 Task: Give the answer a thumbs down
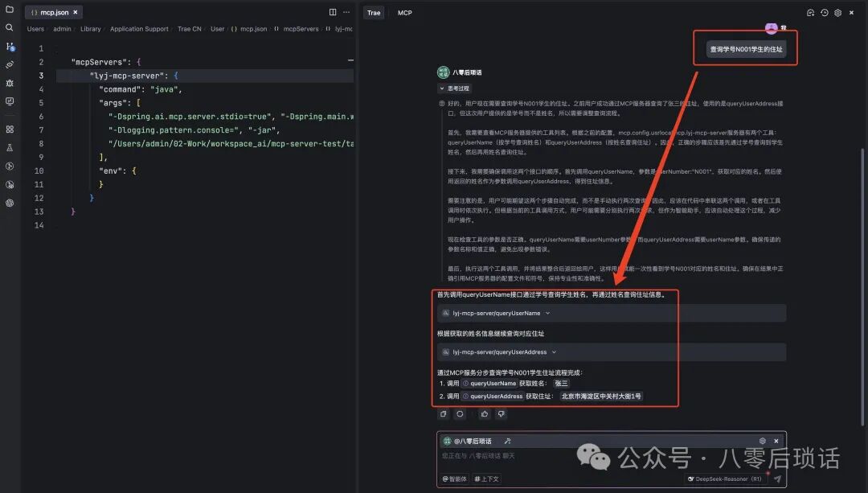[x=501, y=413]
